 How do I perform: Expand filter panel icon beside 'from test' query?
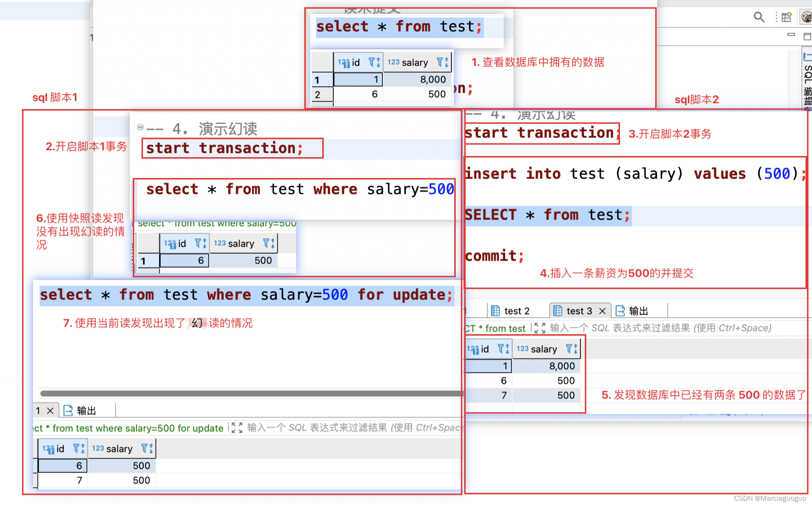pyautogui.click(x=540, y=328)
